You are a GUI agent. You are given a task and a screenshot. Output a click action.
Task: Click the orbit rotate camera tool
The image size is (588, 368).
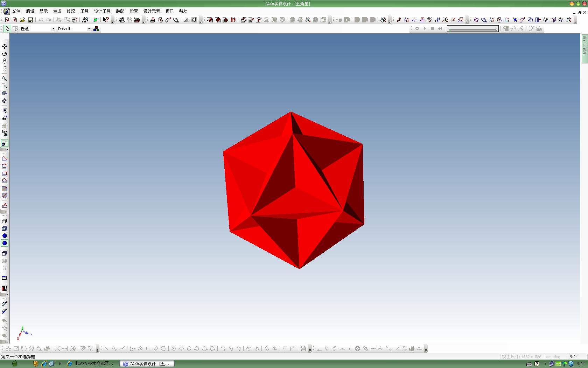tap(5, 54)
